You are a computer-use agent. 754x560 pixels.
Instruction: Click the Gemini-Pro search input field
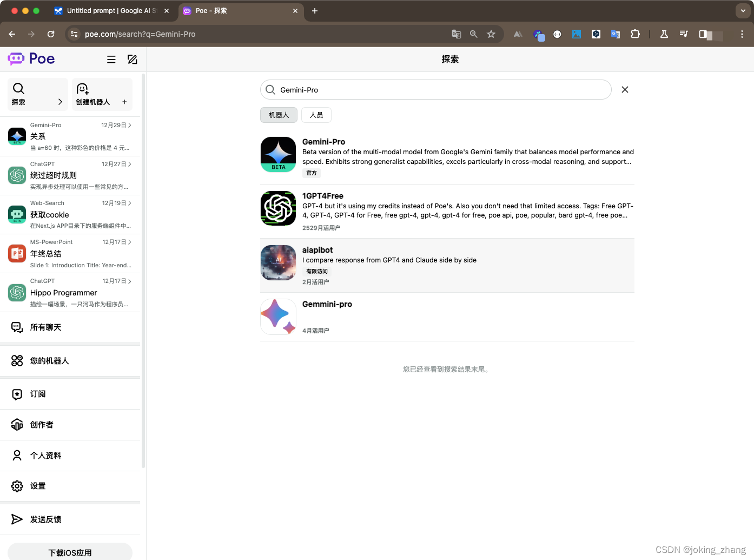click(436, 90)
